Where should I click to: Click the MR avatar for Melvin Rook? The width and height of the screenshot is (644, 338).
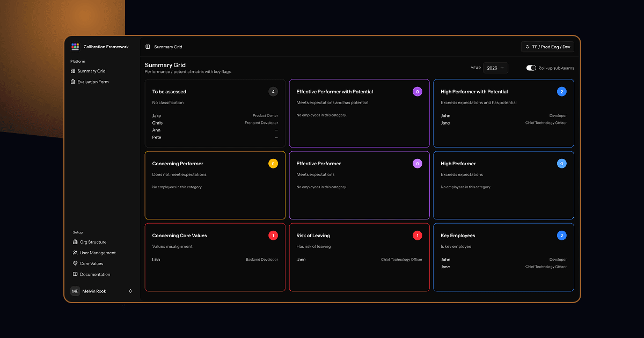coord(75,291)
